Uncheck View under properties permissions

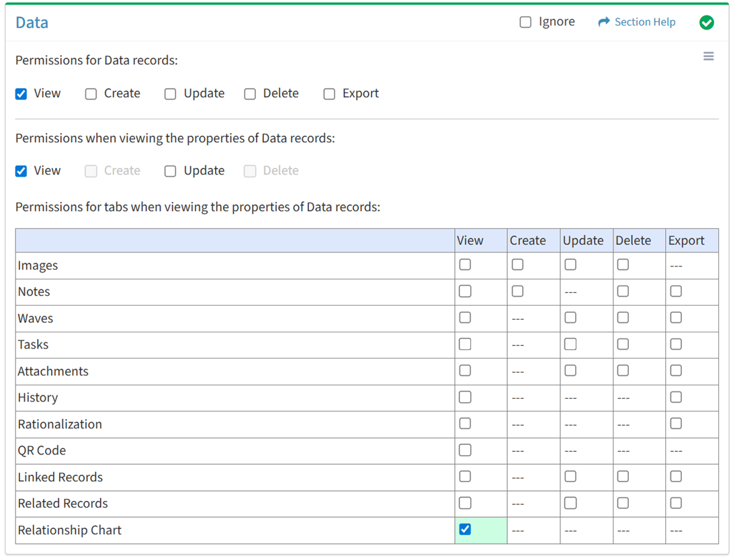click(21, 171)
